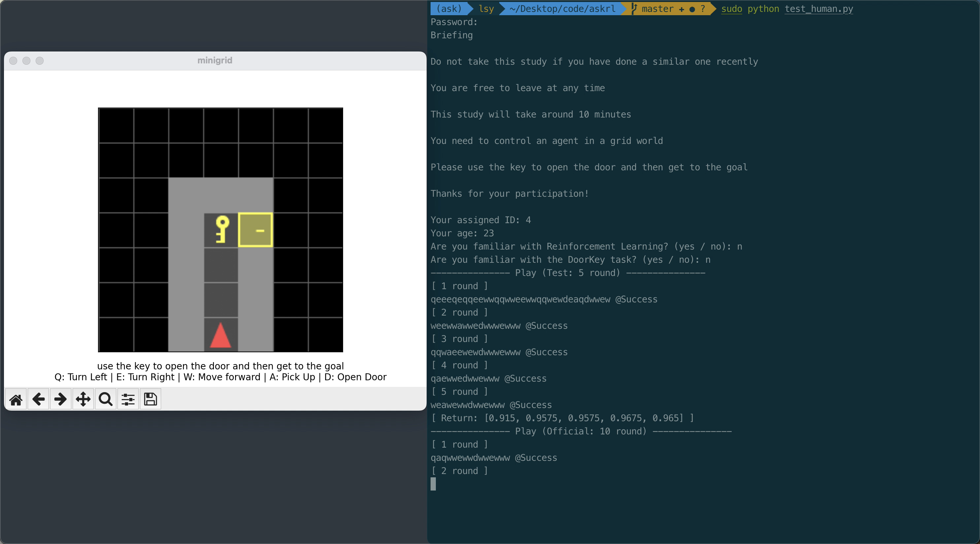Open the Configure subplots sliders icon
This screenshot has width=980, height=544.
point(128,399)
